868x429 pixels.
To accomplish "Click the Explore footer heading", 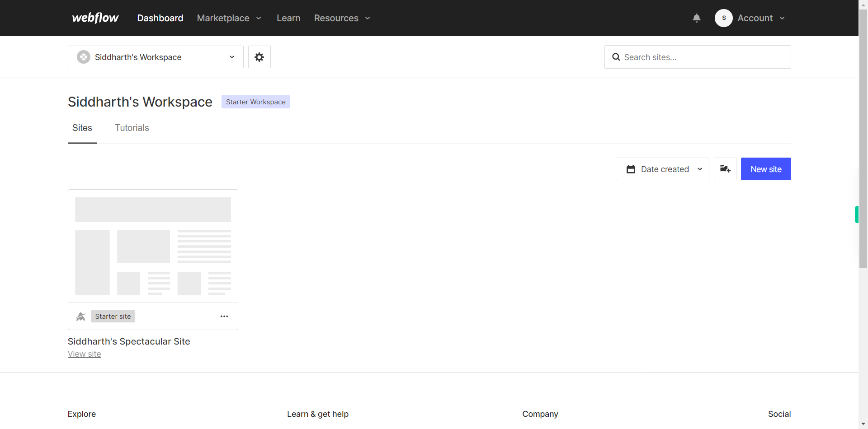I will pos(82,414).
